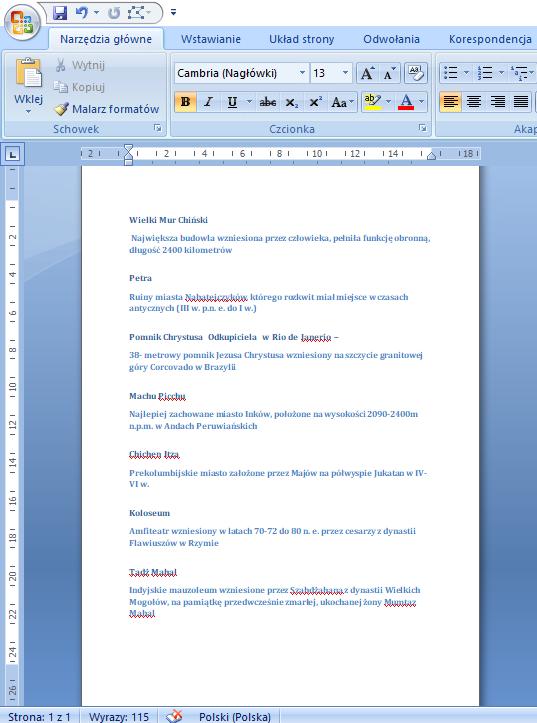Click the tab stop selector on ruler
This screenshot has width=537, height=723.
12,154
